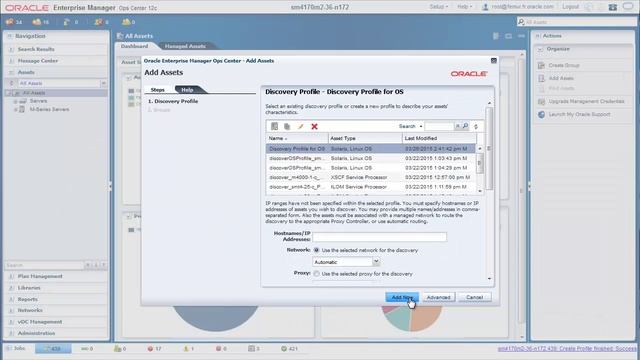Collapse the Organize section in Actions

tap(540, 49)
